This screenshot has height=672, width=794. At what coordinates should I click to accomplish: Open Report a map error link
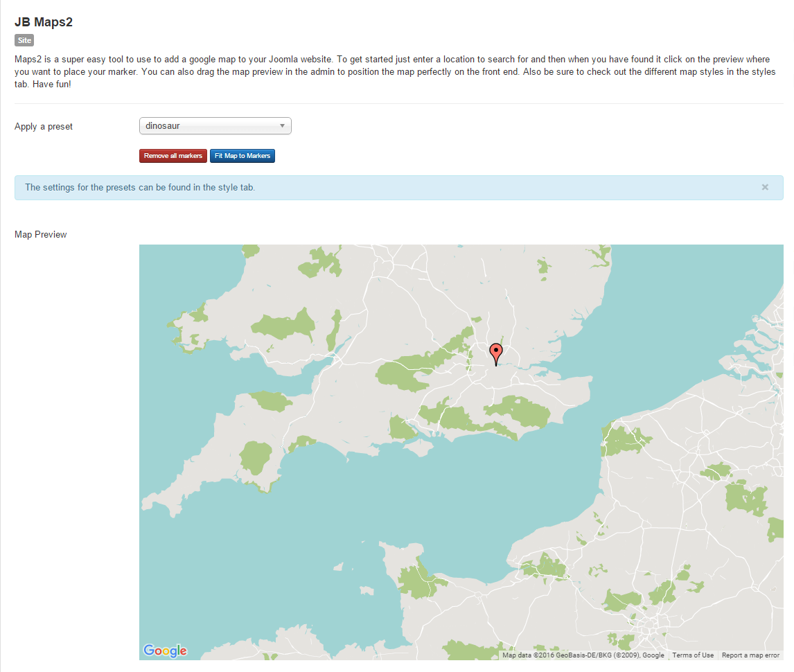(x=750, y=655)
